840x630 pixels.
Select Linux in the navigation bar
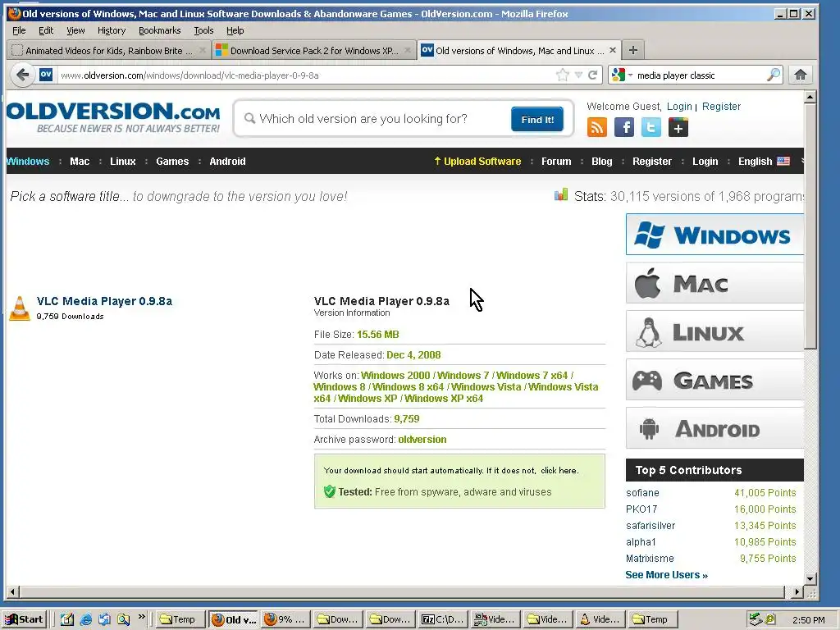(123, 162)
